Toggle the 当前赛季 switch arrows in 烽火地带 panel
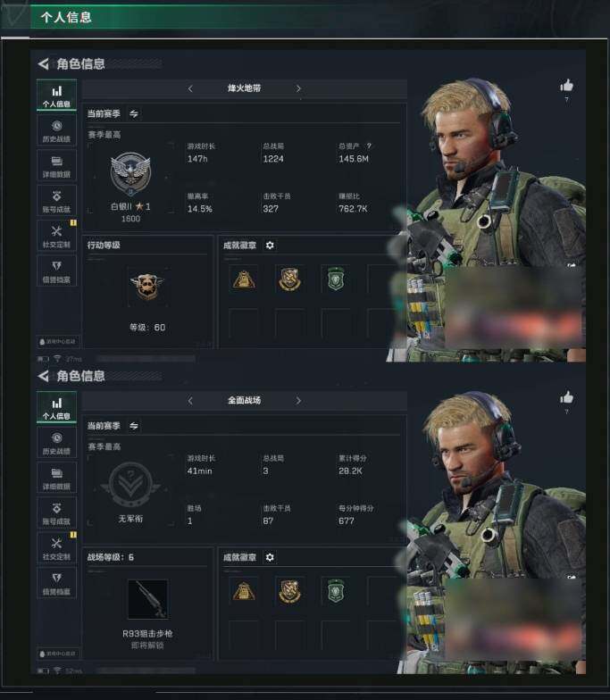The width and height of the screenshot is (610, 700). pos(134,114)
